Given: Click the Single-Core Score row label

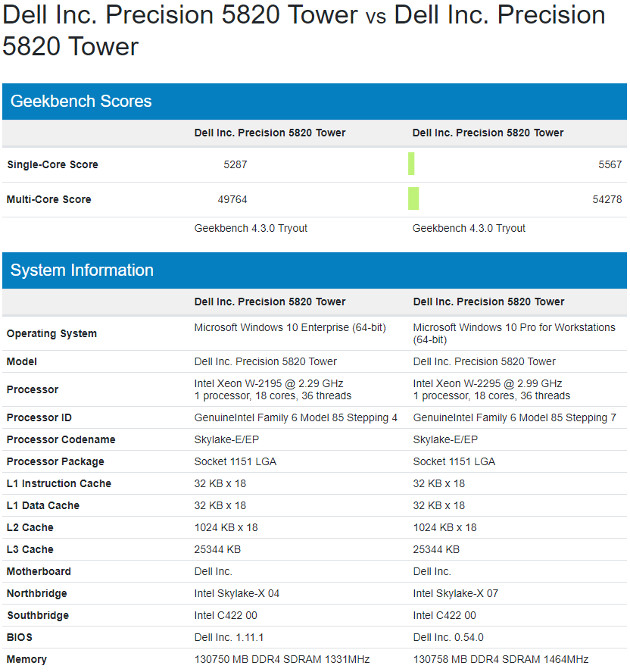Looking at the screenshot, I should 52,164.
